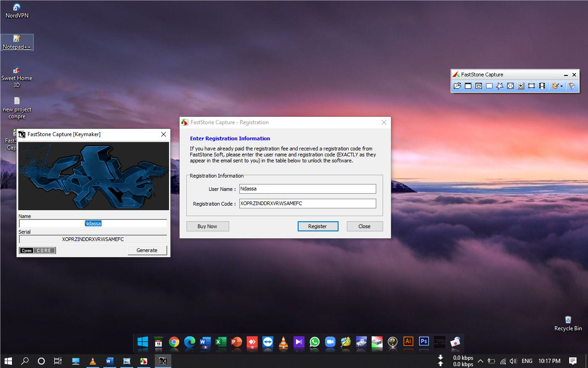The height and width of the screenshot is (368, 588).
Task: Switch to Keymaker in the taskbar
Action: [x=163, y=361]
